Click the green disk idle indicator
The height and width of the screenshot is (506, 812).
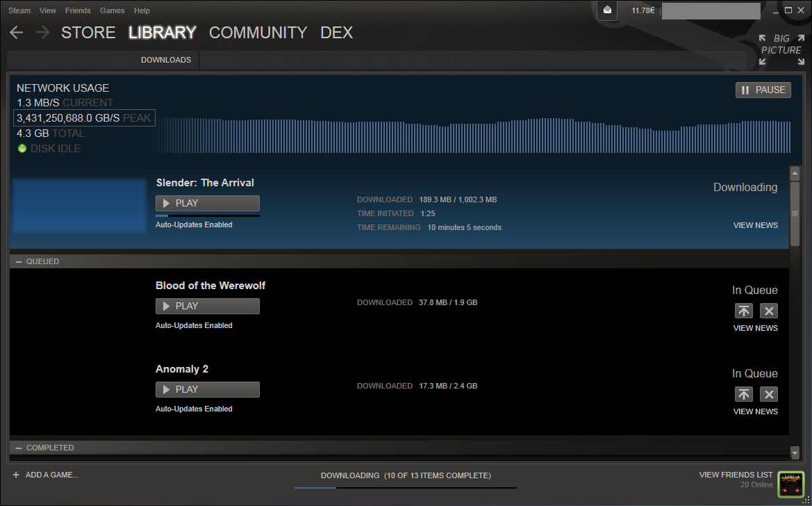pos(22,148)
